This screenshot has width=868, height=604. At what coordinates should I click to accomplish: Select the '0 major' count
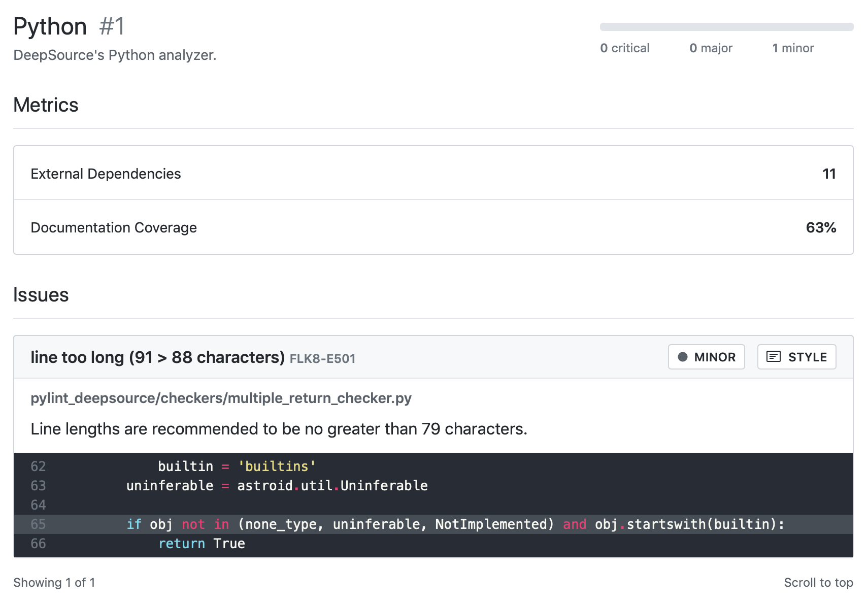pos(711,48)
